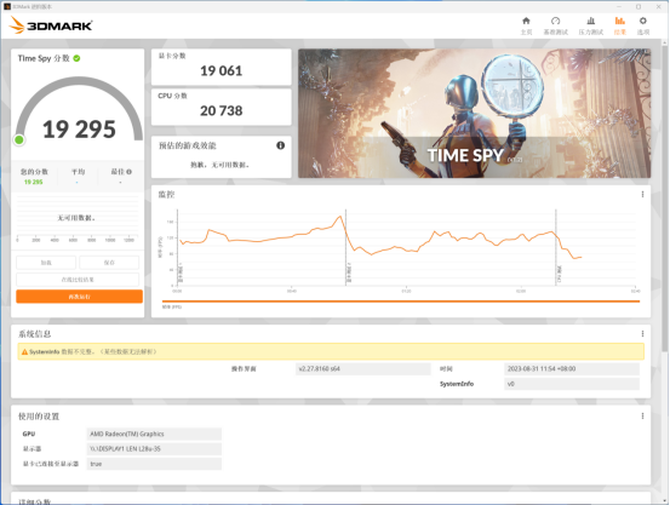670x505 pixels.
Task: Open the 监控 panel three-dot menu
Action: (x=642, y=194)
